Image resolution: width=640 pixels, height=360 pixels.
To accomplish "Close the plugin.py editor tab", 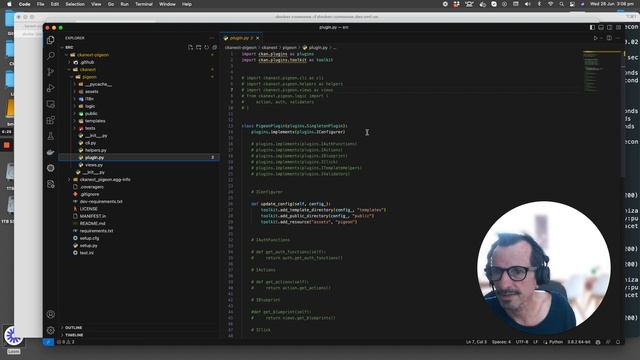I will (x=258, y=38).
